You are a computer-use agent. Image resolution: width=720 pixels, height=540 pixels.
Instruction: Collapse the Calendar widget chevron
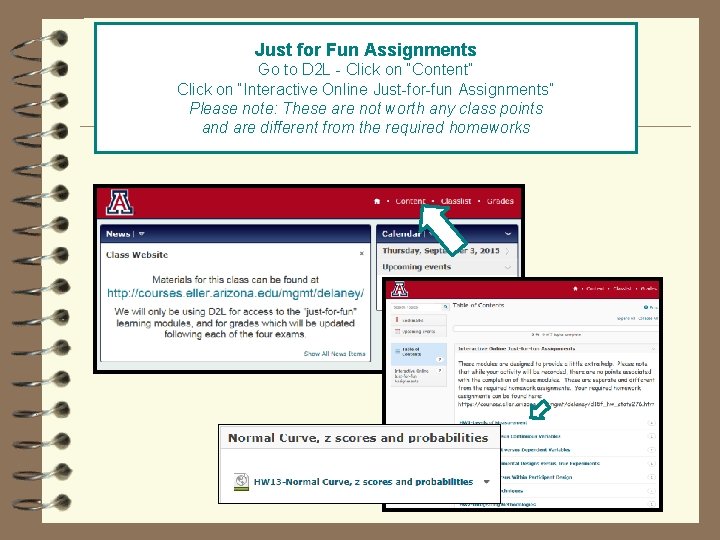[x=508, y=234]
